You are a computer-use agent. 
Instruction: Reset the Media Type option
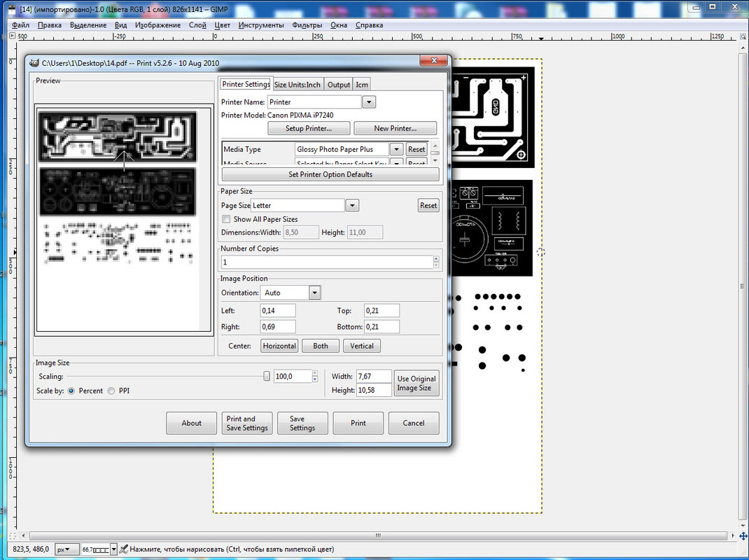pos(416,149)
